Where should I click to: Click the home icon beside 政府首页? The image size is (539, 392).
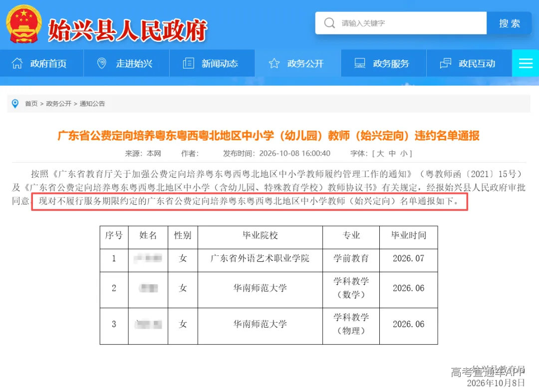coord(17,63)
